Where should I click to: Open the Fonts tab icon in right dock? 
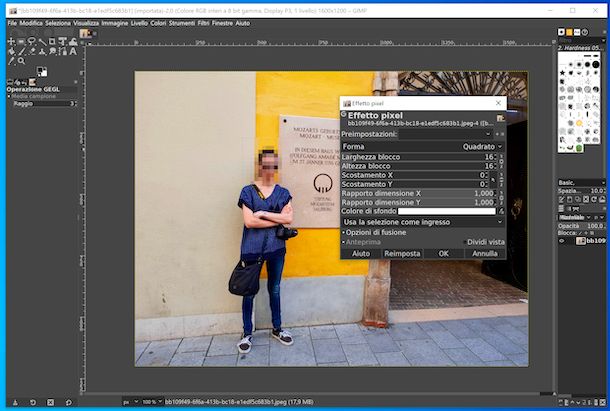pyautogui.click(x=577, y=32)
